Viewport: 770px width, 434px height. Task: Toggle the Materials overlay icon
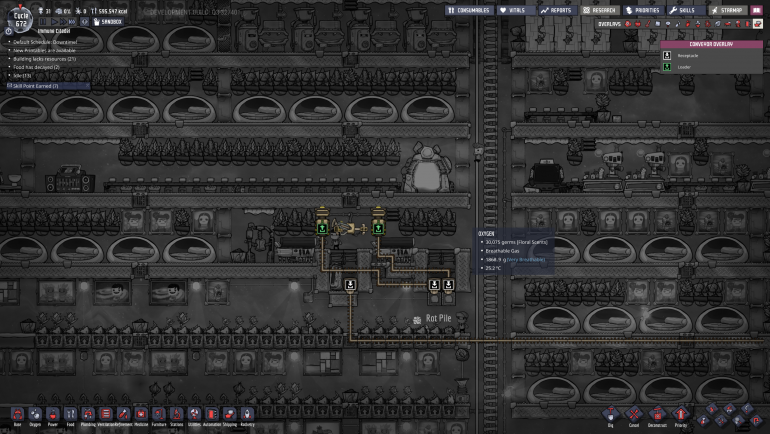pos(658,24)
